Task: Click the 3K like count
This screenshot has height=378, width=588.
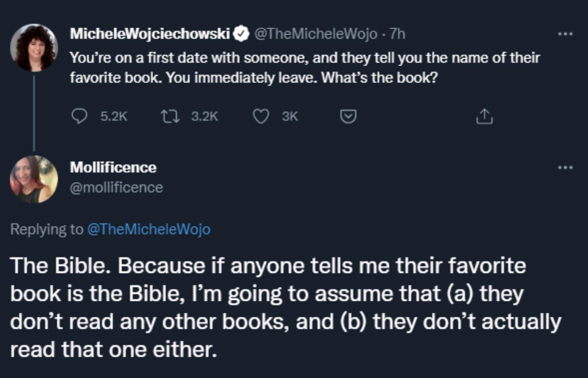Action: click(290, 116)
